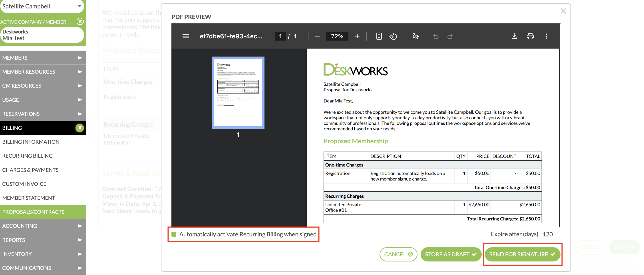Viewport: 644px width, 275px height.
Task: Select the PDF draw annotation tool
Action: click(x=415, y=36)
